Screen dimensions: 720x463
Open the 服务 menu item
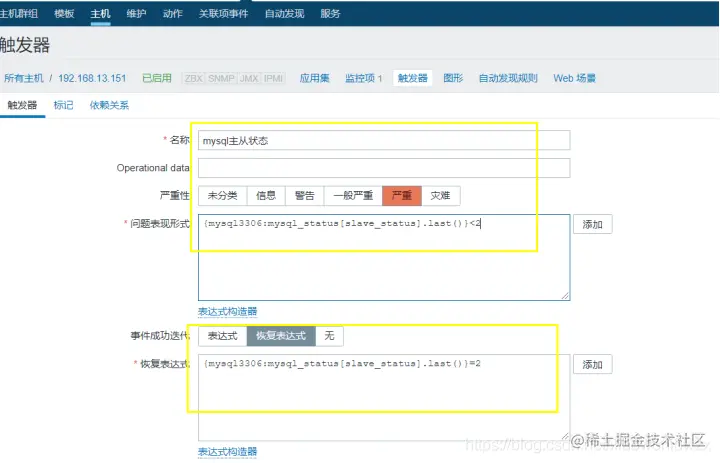[330, 14]
